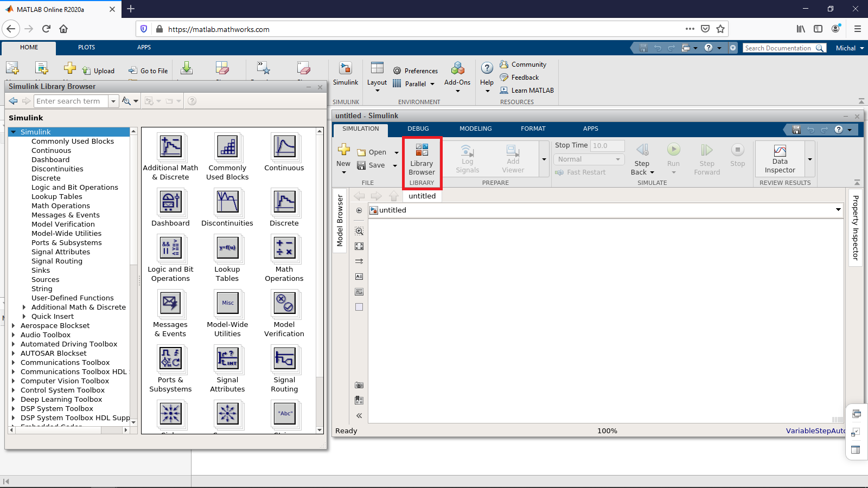
Task: Click the Search Documentation field
Action: [x=778, y=48]
